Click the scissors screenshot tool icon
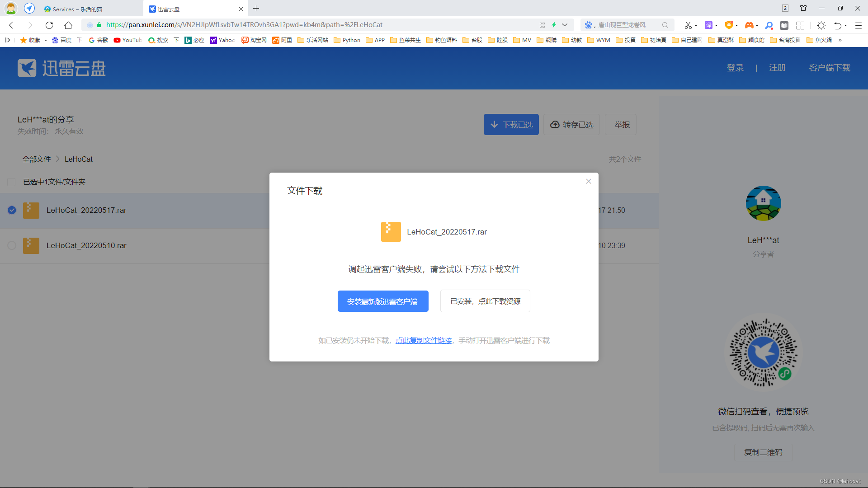Viewport: 868px width, 488px height. 688,25
